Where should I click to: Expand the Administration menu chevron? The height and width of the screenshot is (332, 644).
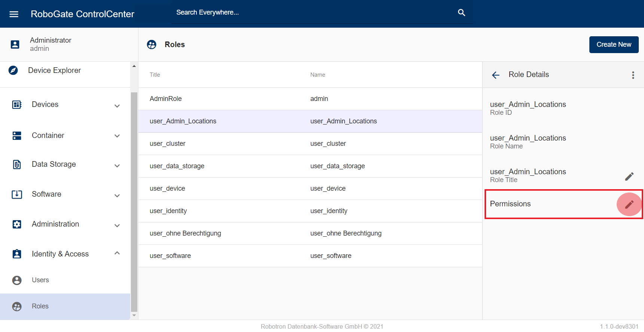(117, 225)
